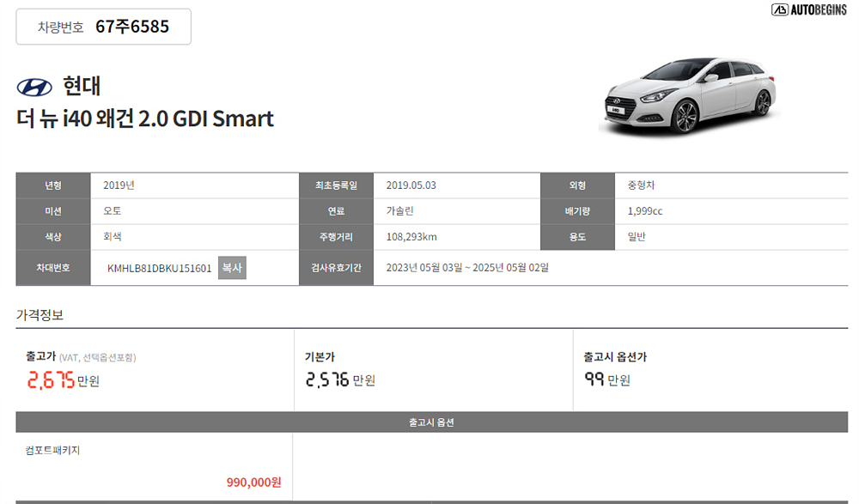Image resolution: width=859 pixels, height=504 pixels.
Task: Click the option price 990,000원
Action: coord(253,483)
